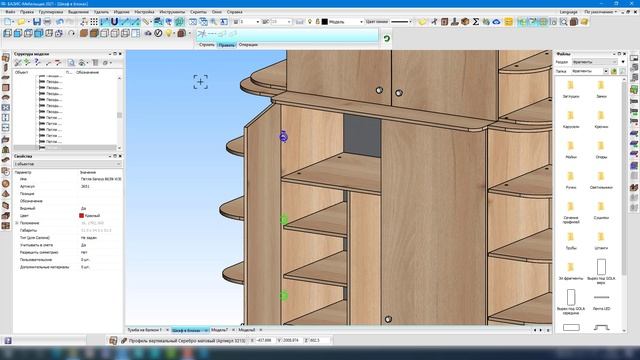Open the Замки folder
Viewport: 640px width, 360px height.
click(x=601, y=89)
